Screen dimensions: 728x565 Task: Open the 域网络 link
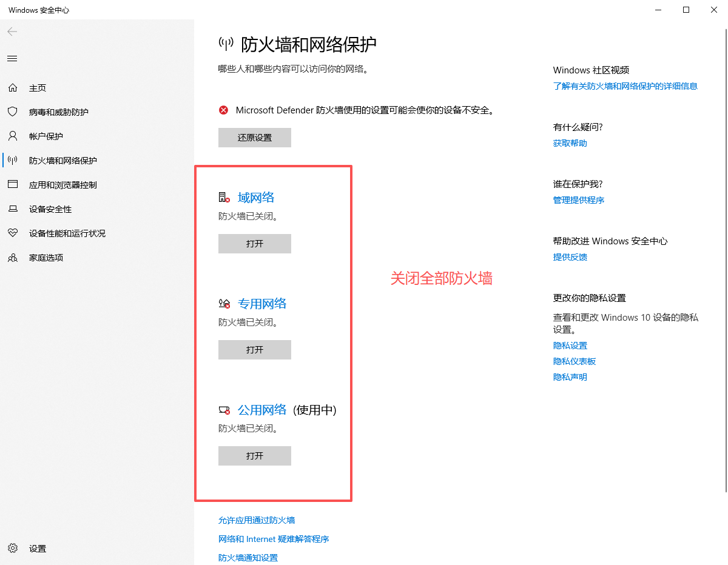[x=256, y=198]
